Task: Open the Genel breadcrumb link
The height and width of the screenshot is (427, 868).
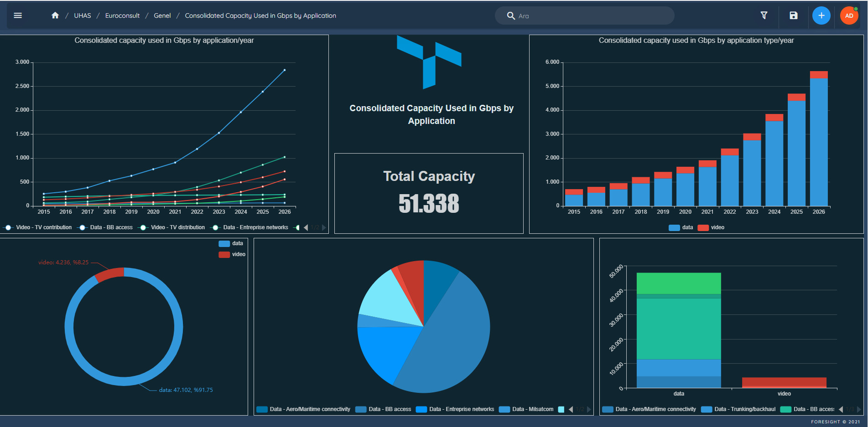Action: pos(162,15)
